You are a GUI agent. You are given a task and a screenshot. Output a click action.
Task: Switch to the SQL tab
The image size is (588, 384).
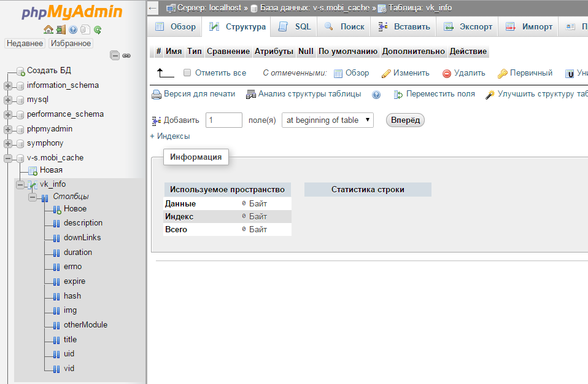[x=295, y=27]
